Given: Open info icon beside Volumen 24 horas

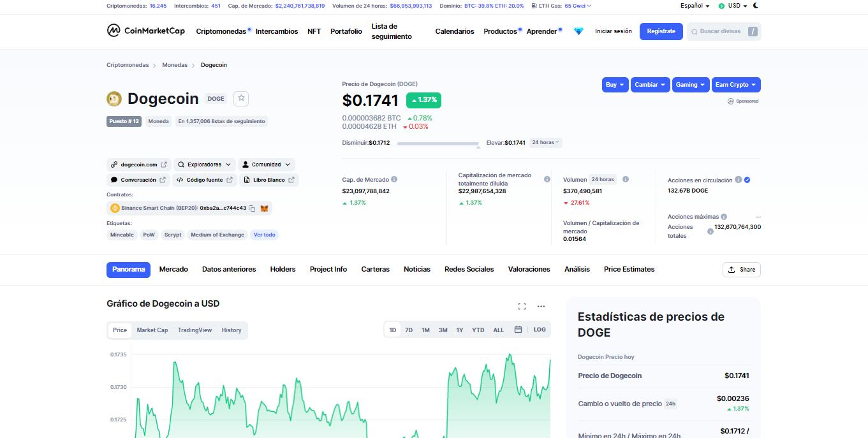Looking at the screenshot, I should pyautogui.click(x=626, y=180).
